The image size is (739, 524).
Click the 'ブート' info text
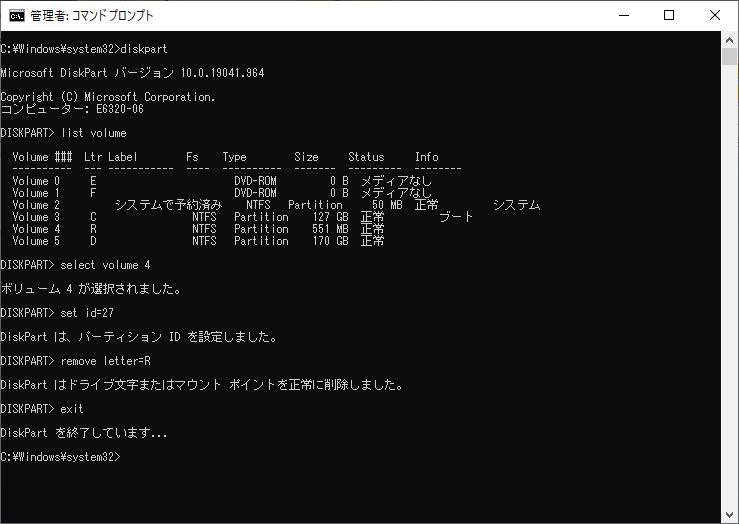point(456,217)
